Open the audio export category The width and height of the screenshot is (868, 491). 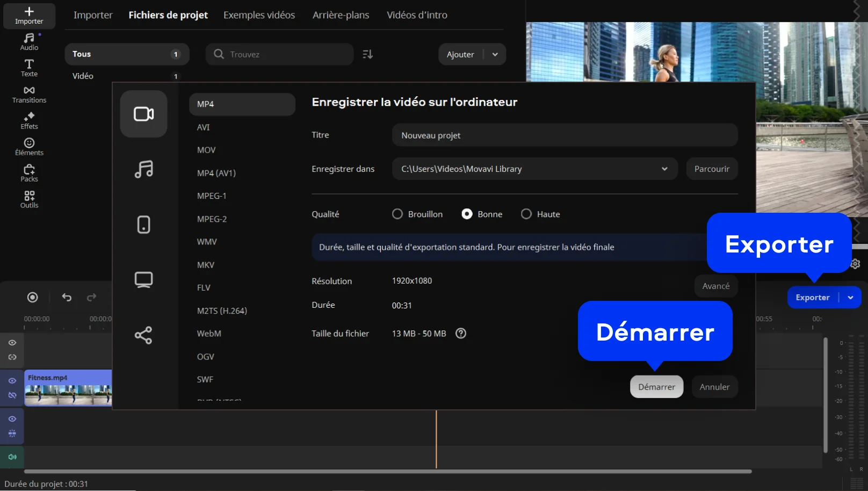(143, 169)
